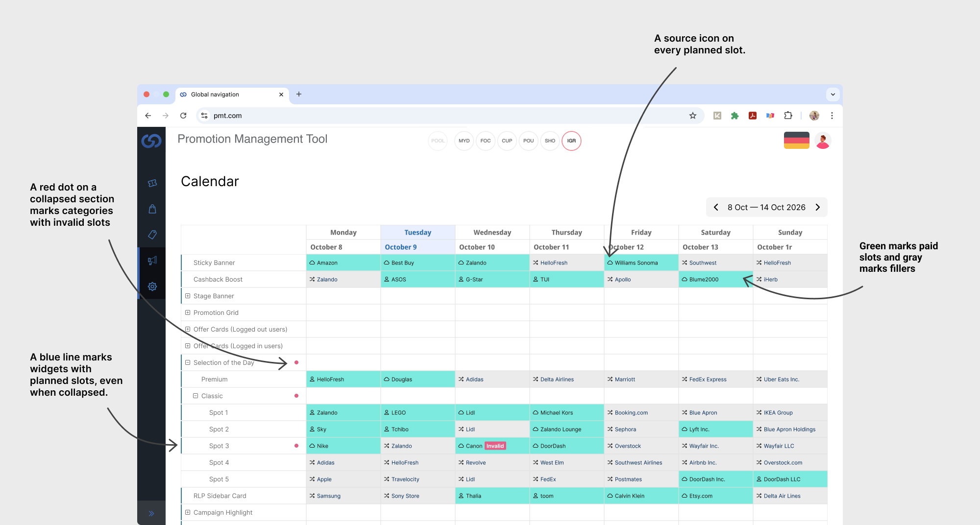This screenshot has width=980, height=525.
Task: Open Blume2000 slot on Saturday
Action: click(x=716, y=279)
